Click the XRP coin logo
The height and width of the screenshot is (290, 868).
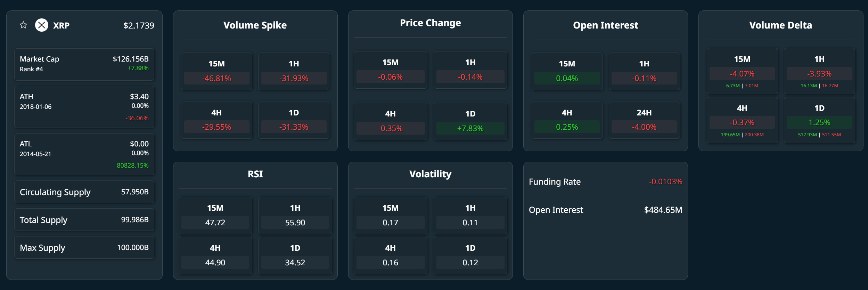(x=42, y=25)
